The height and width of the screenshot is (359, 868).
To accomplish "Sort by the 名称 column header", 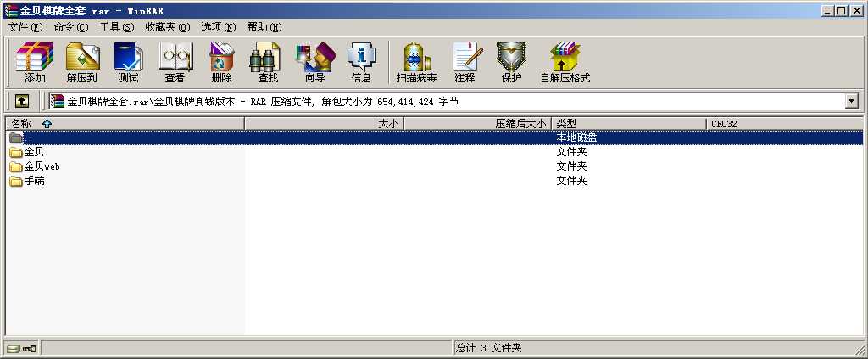I will pyautogui.click(x=125, y=124).
